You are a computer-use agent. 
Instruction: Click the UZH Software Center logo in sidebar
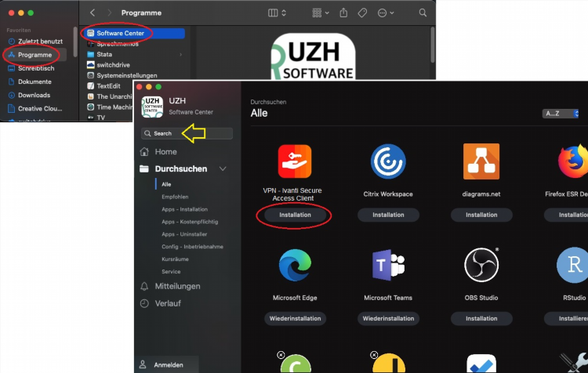coord(152,107)
